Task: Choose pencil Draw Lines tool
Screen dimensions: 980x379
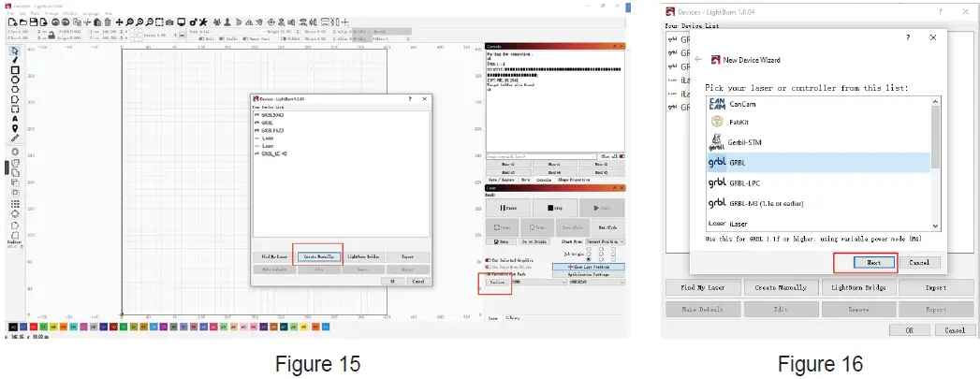Action: [15, 60]
